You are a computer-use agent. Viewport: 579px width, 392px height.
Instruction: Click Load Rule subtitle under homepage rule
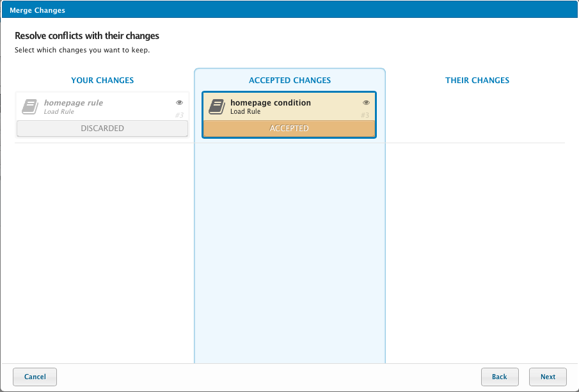(59, 112)
